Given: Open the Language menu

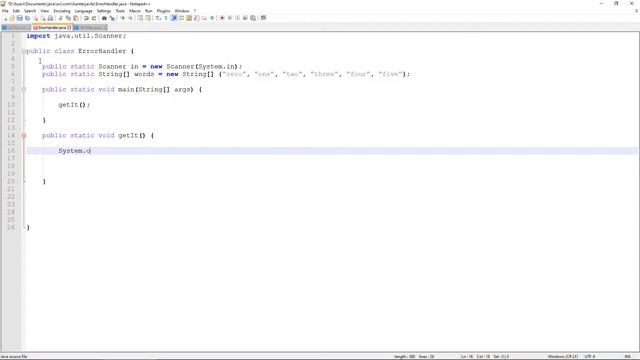Looking at the screenshot, I should click(84, 11).
